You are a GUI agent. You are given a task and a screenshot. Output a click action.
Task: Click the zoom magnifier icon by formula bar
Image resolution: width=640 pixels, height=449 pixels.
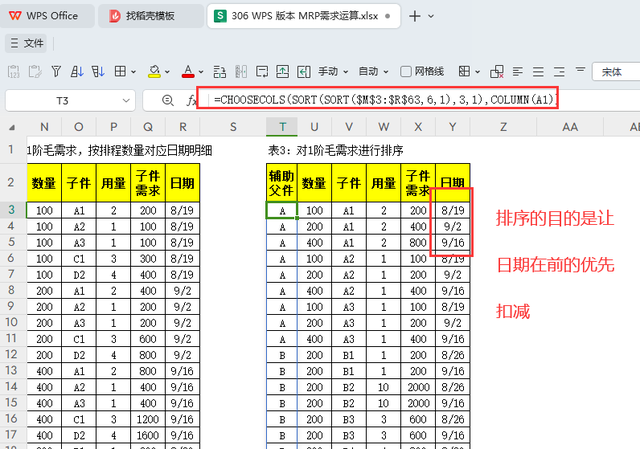click(167, 100)
